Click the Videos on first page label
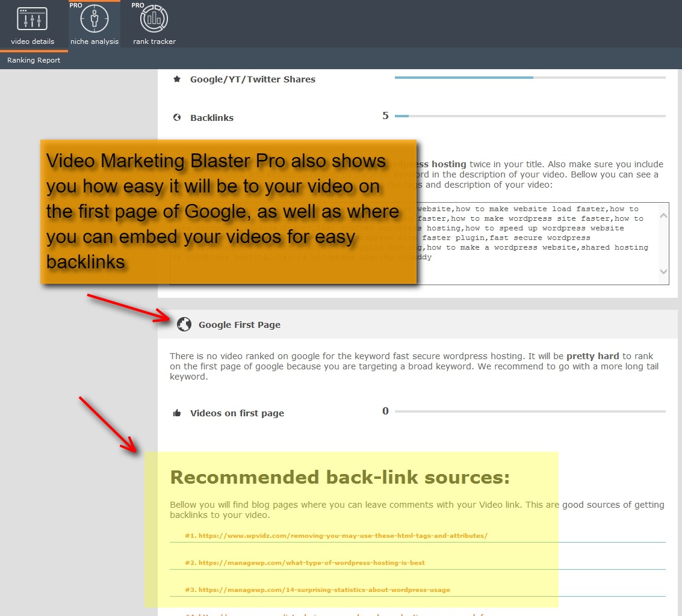The width and height of the screenshot is (682, 616). point(237,413)
